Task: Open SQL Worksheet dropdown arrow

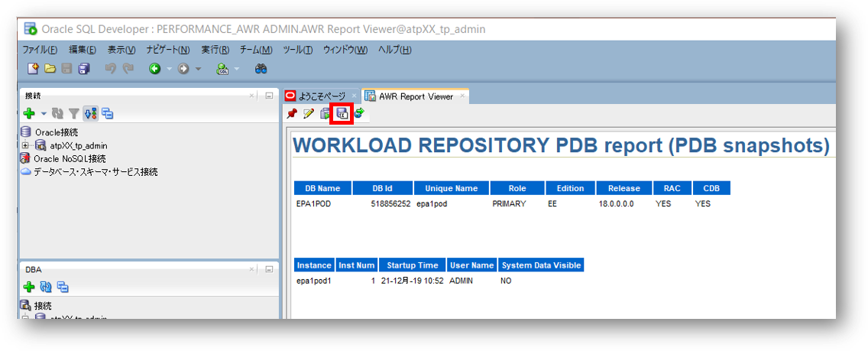Action: point(239,69)
